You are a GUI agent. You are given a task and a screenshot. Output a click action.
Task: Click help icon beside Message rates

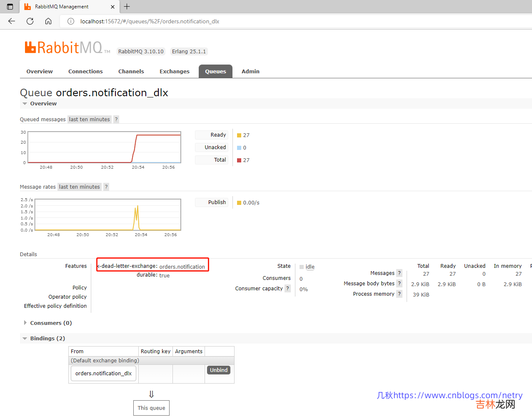tap(106, 187)
